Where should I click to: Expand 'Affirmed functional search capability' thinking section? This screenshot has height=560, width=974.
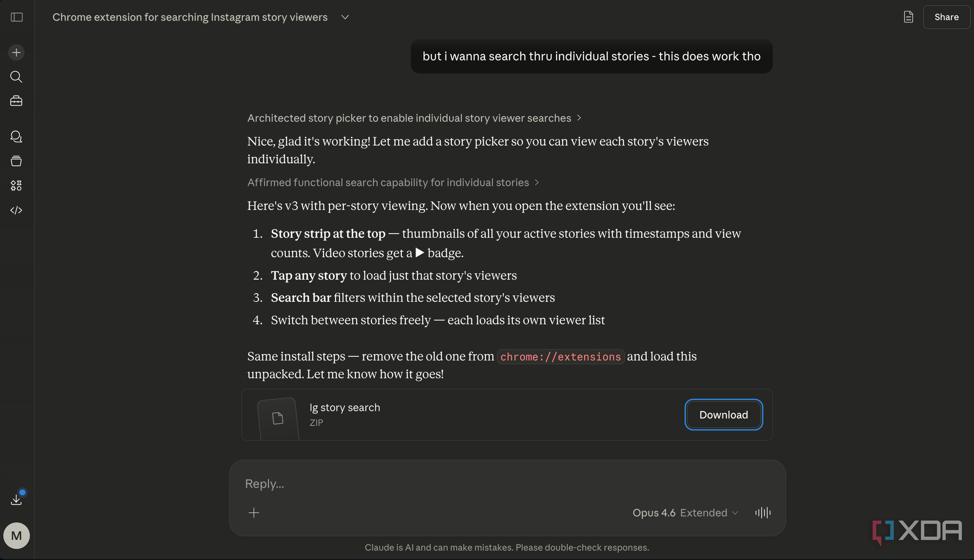(393, 182)
